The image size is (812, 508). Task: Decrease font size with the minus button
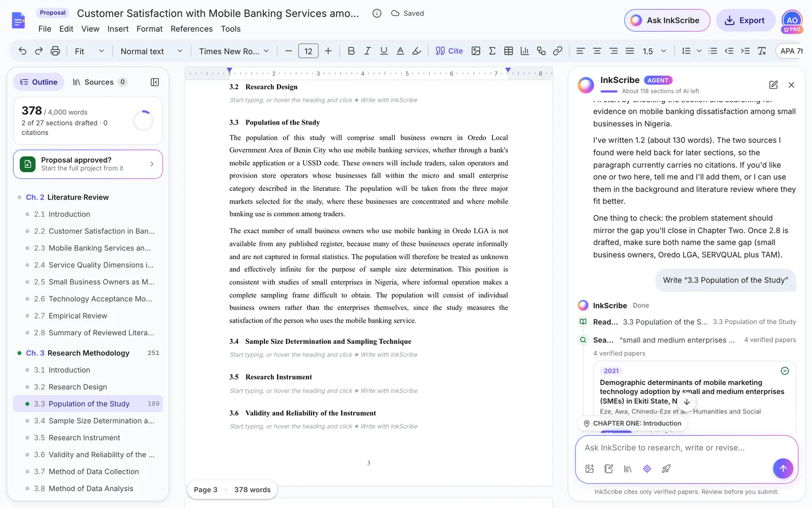(x=288, y=51)
